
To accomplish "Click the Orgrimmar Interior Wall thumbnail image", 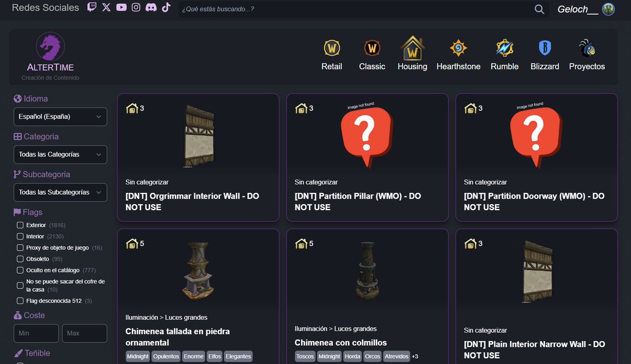I will [x=199, y=136].
